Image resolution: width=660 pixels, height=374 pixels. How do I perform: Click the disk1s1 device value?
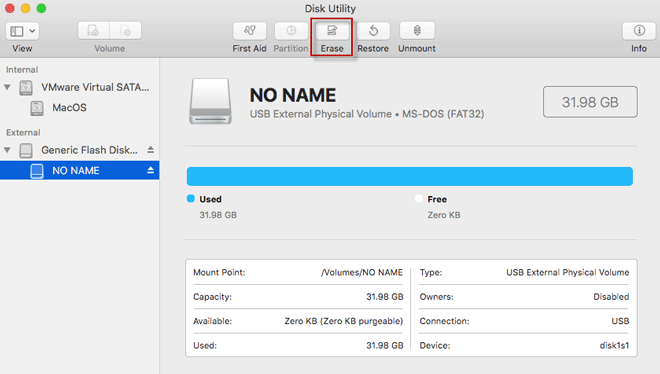614,345
